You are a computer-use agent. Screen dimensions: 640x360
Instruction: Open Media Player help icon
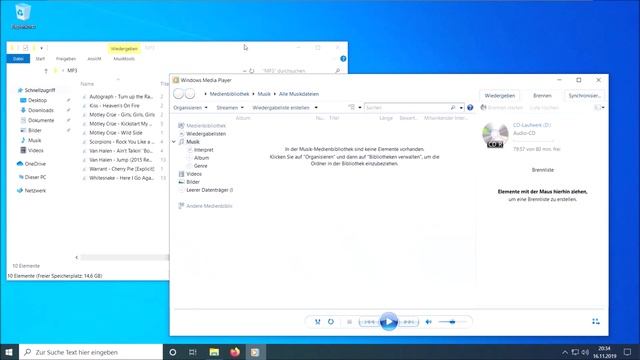[x=470, y=107]
